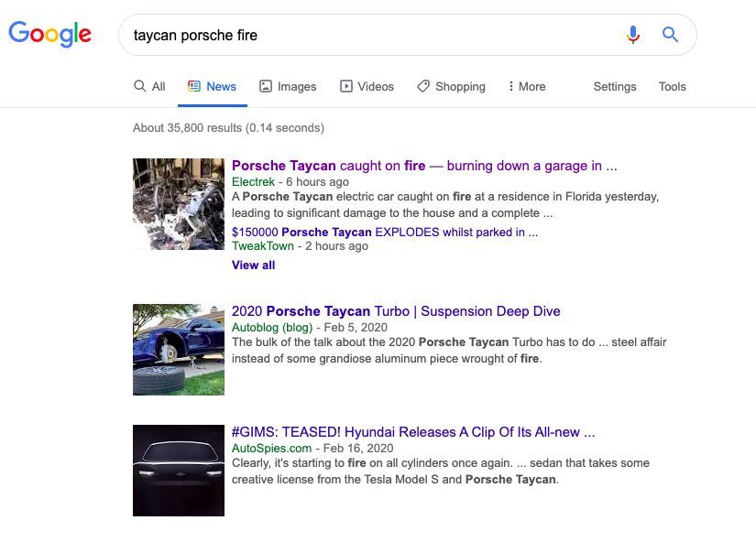Open the Hyundai GIMS teaser article

[x=413, y=432]
